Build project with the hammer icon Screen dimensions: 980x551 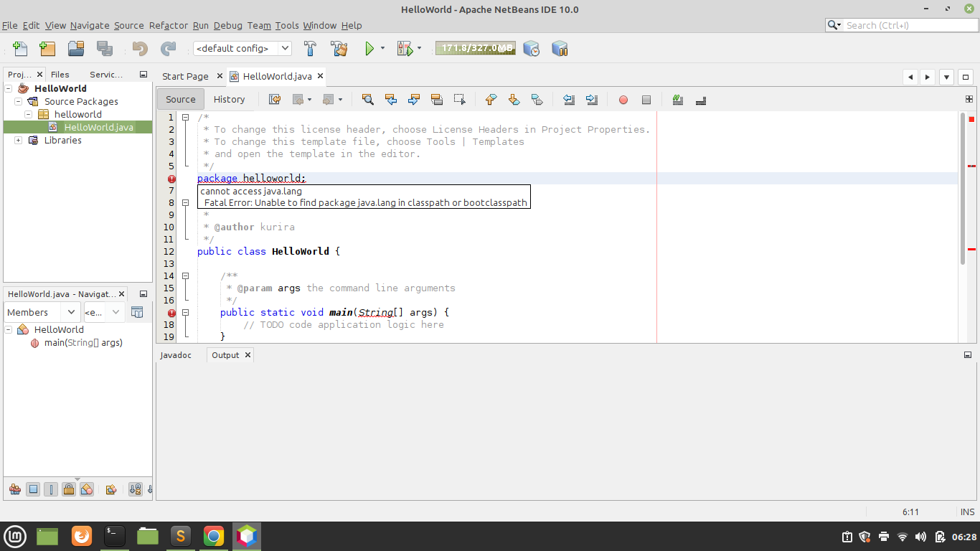pyautogui.click(x=310, y=49)
